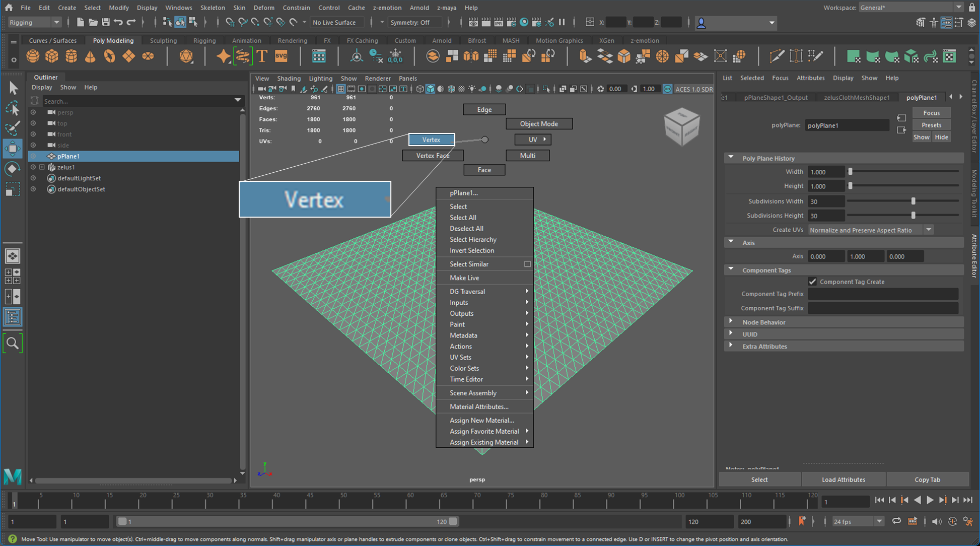980x546 pixels.
Task: Click the Subdivisions Width slider
Action: [x=903, y=201]
